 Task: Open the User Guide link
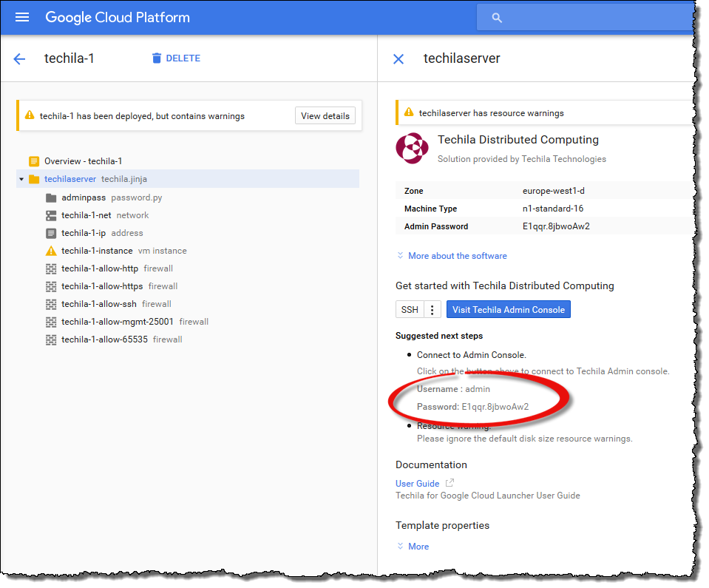tap(418, 484)
